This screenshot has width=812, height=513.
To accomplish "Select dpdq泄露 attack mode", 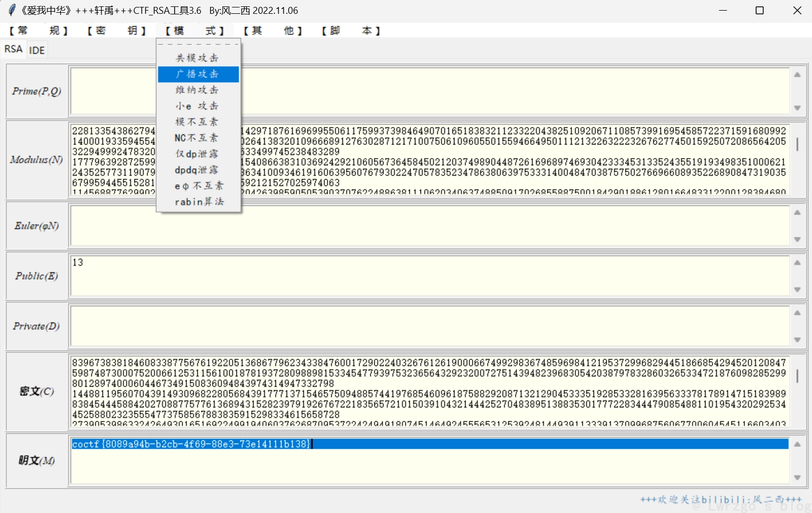I will click(198, 170).
